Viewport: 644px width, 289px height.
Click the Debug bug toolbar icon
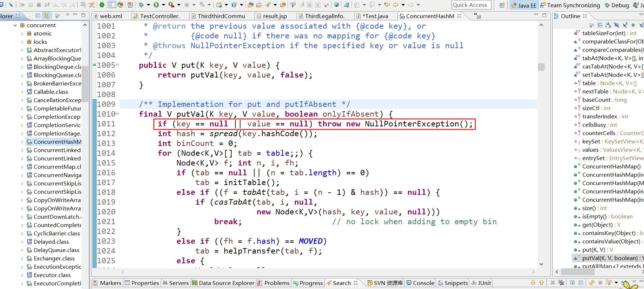click(x=141, y=5)
